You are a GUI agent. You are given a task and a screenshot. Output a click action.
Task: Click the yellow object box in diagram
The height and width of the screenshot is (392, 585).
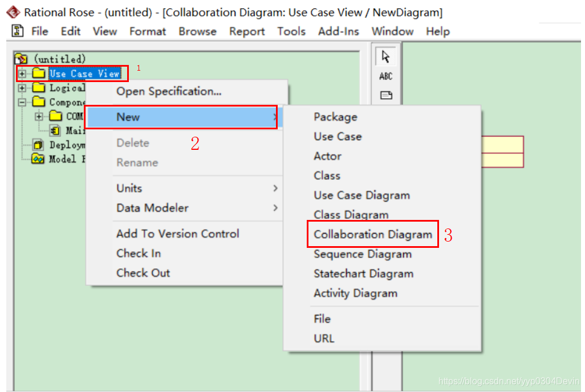pos(502,152)
